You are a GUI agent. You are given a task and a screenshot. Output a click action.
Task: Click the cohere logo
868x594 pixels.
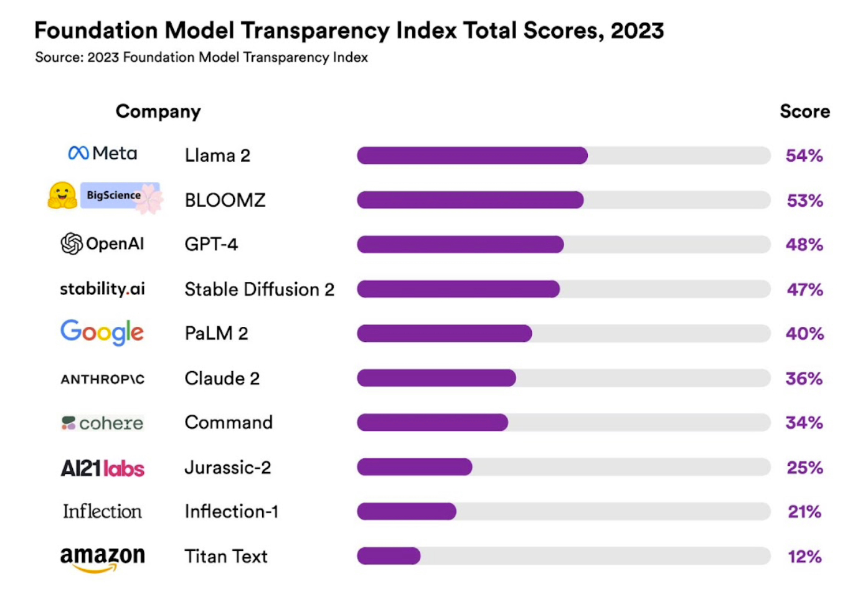pos(102,423)
